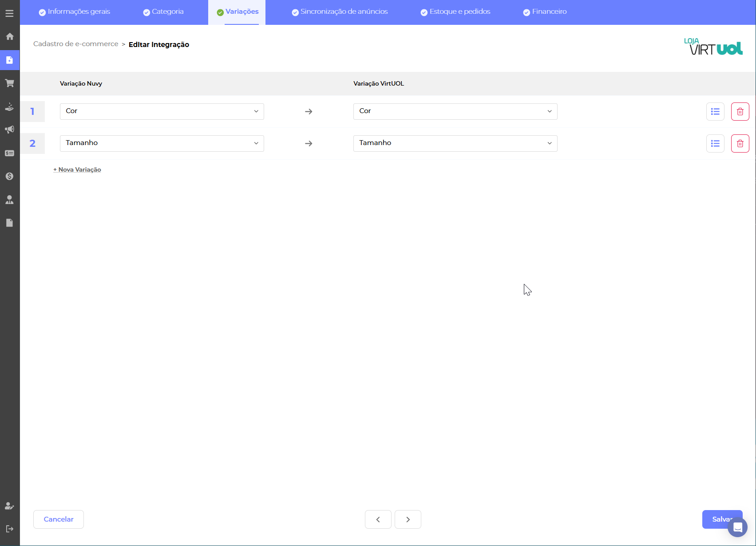
Task: Add a row with + Nova Variação
Action: point(77,169)
